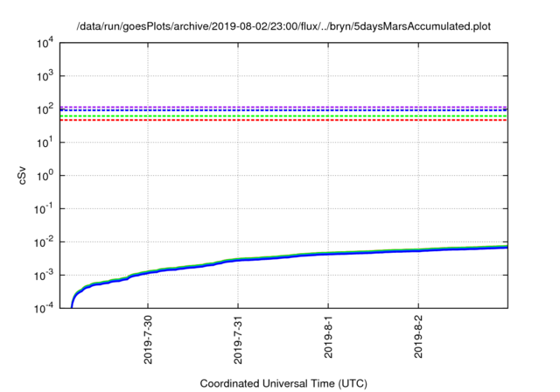Viewport: 560px width, 392px height.
Task: Click the 10^-2 y-axis tick label
Action: [45, 242]
